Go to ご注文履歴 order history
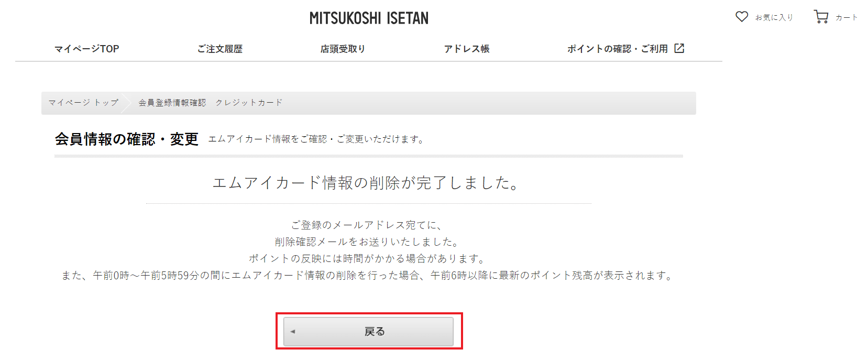This screenshot has height=350, width=868. pyautogui.click(x=220, y=49)
